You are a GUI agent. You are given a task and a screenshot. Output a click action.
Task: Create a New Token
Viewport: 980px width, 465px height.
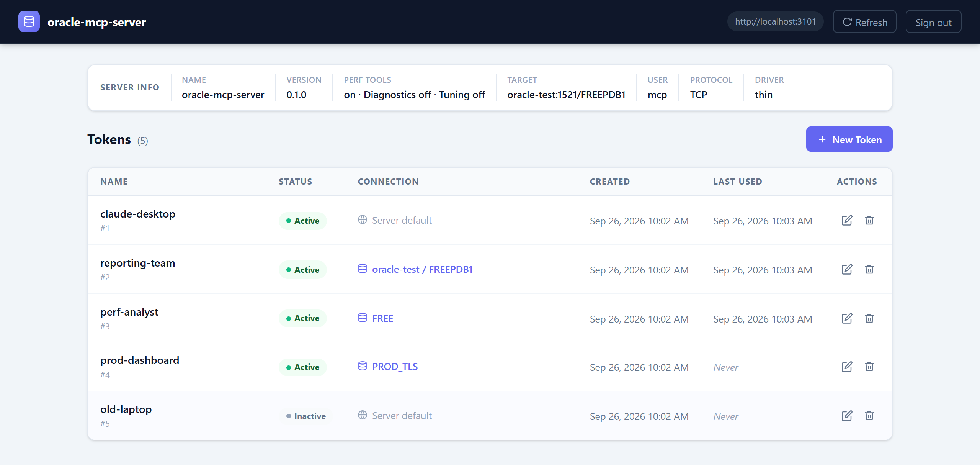tap(849, 139)
